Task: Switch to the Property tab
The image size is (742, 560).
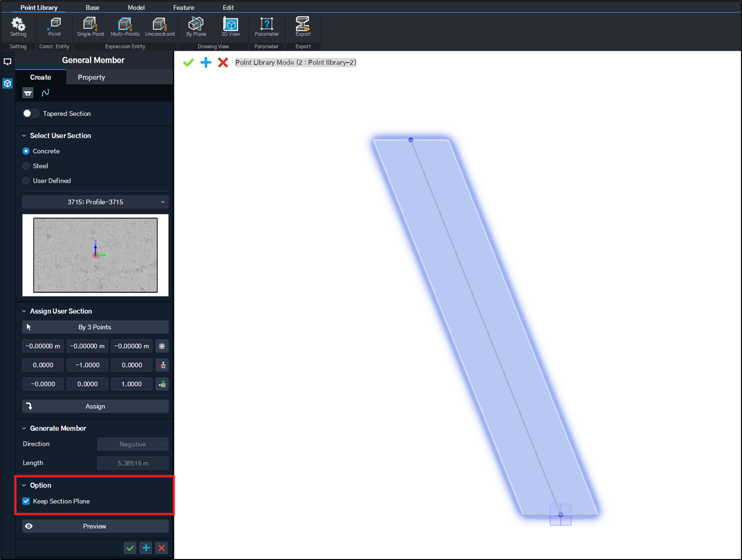Action: 91,77
